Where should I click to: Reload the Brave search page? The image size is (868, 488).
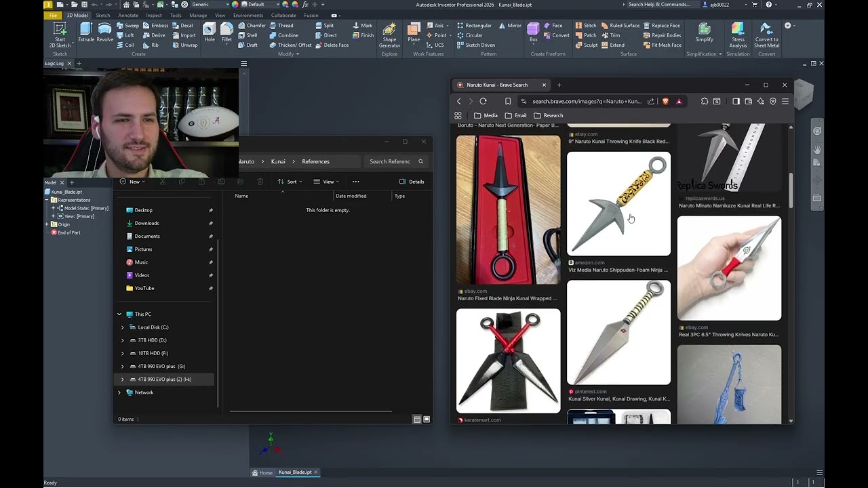point(483,102)
